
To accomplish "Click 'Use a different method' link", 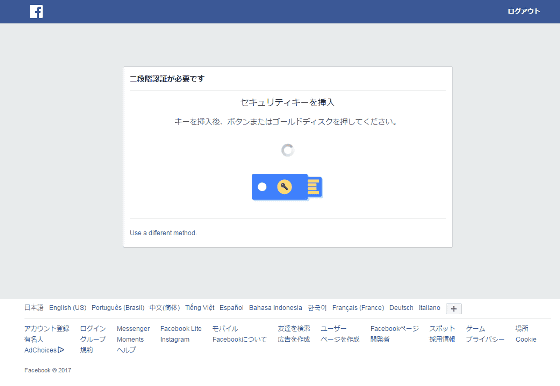I will (x=162, y=233).
